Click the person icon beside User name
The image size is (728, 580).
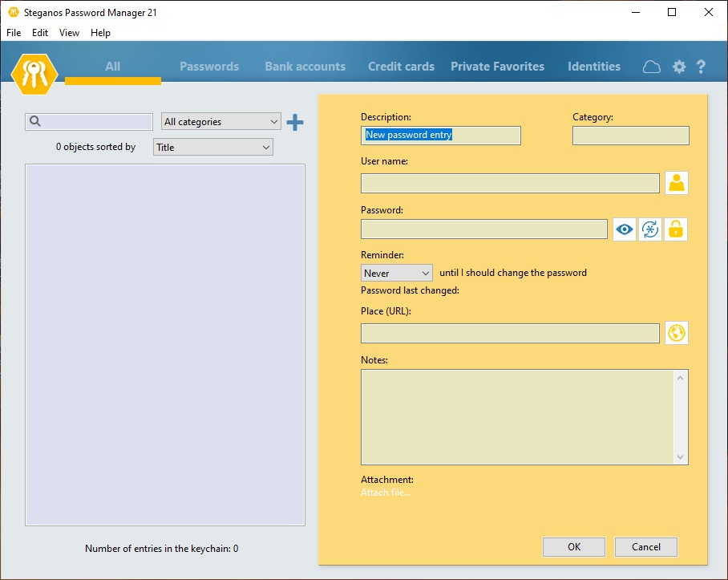(676, 183)
